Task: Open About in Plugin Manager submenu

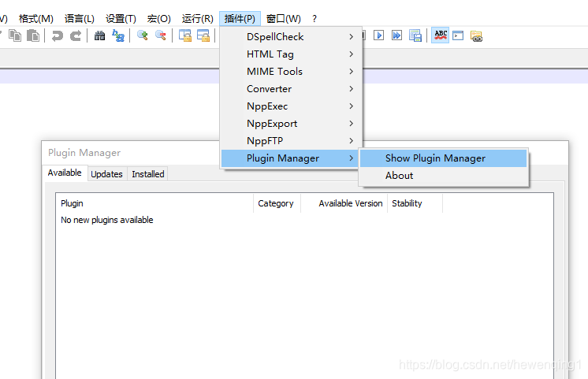Action: click(x=443, y=176)
